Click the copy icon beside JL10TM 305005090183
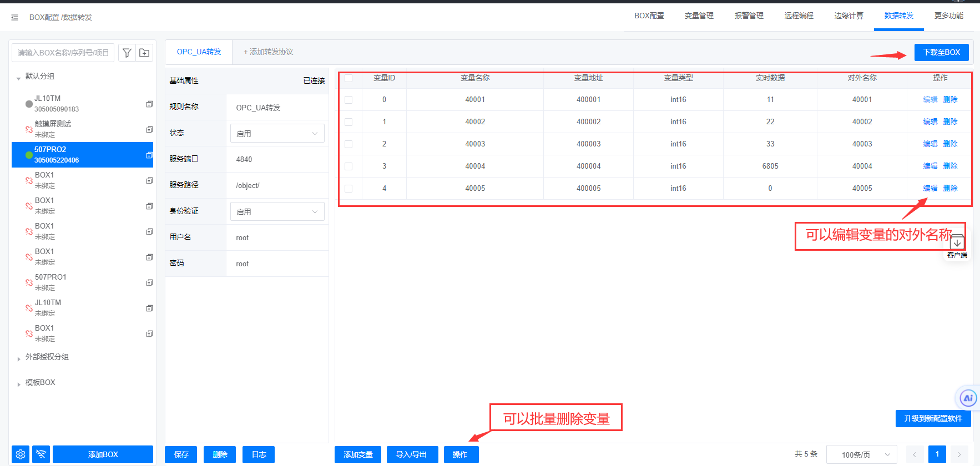 click(x=149, y=104)
